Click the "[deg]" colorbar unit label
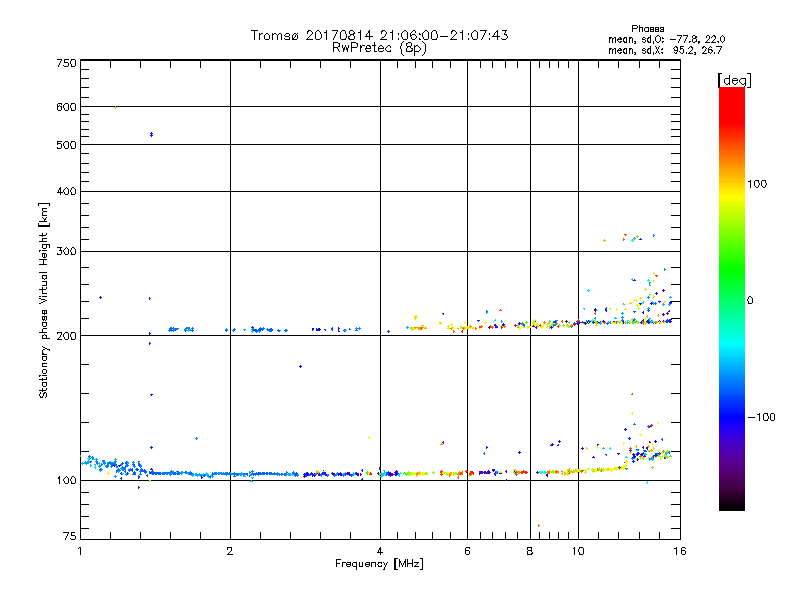The height and width of the screenshot is (600, 800). pos(734,81)
